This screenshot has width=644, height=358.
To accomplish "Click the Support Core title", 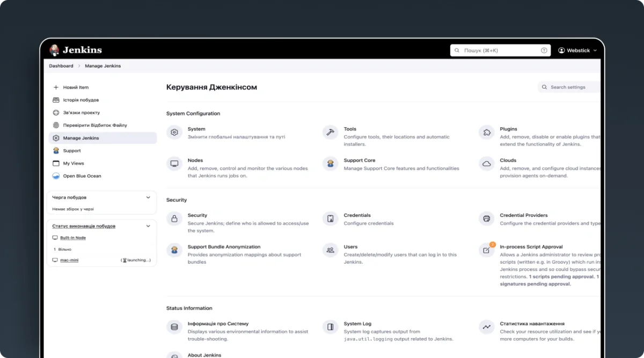I will tap(360, 160).
